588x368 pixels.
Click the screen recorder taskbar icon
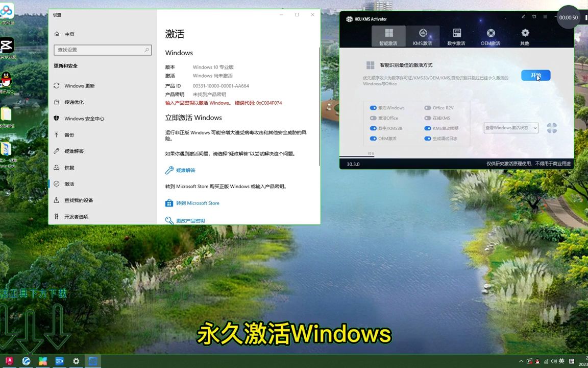point(59,361)
